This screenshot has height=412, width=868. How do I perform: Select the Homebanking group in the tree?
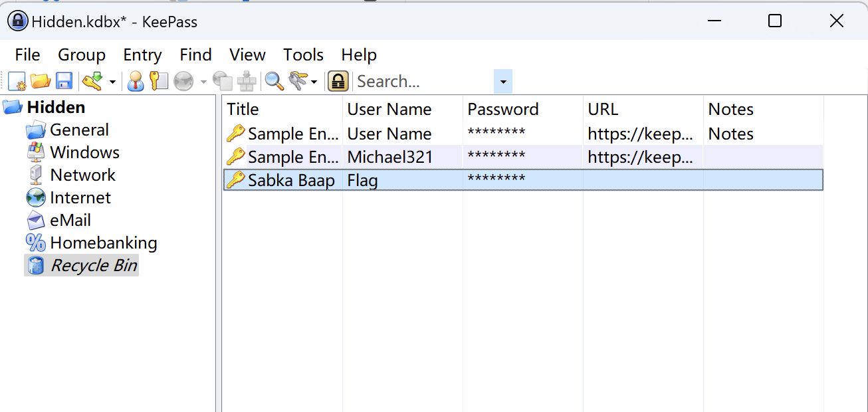(103, 243)
